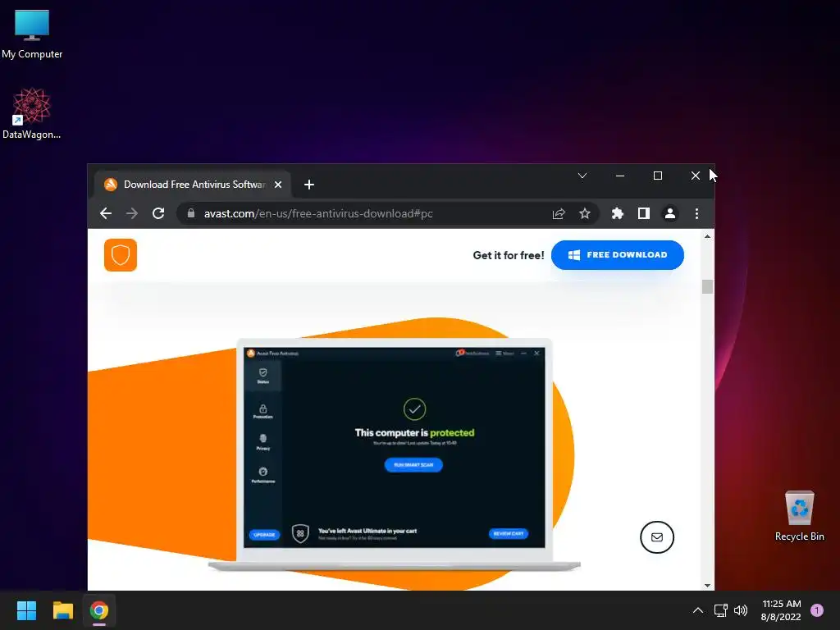This screenshot has height=630, width=840.
Task: Show hidden tray icons
Action: [697, 610]
